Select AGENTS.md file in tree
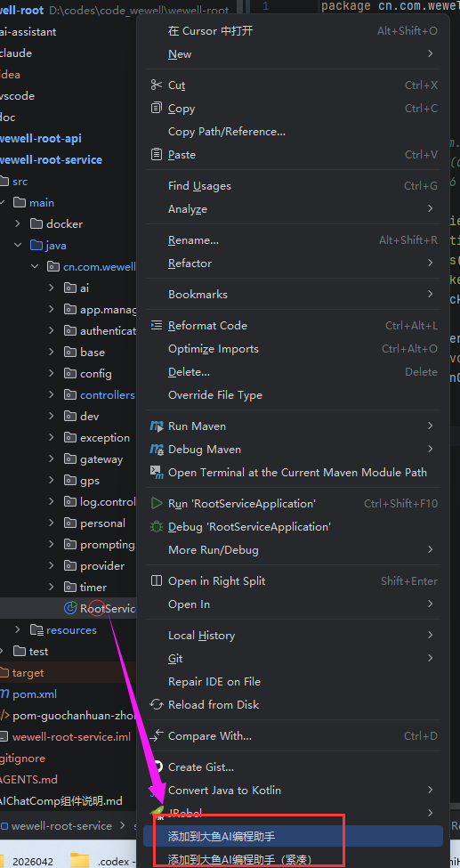The image size is (460, 868). tap(28, 780)
